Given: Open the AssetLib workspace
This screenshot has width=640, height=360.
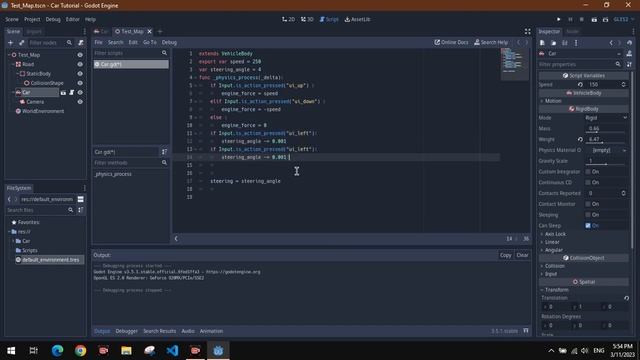Looking at the screenshot, I should point(358,19).
